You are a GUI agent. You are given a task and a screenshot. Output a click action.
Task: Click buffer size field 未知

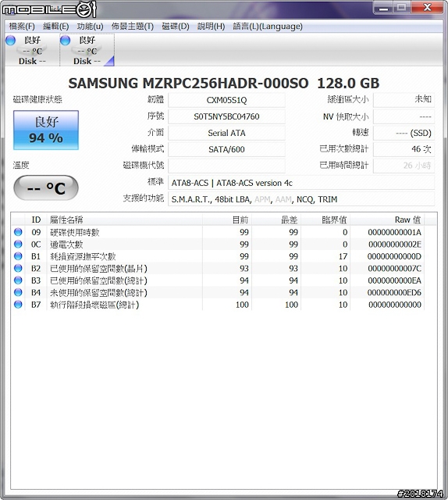(404, 100)
